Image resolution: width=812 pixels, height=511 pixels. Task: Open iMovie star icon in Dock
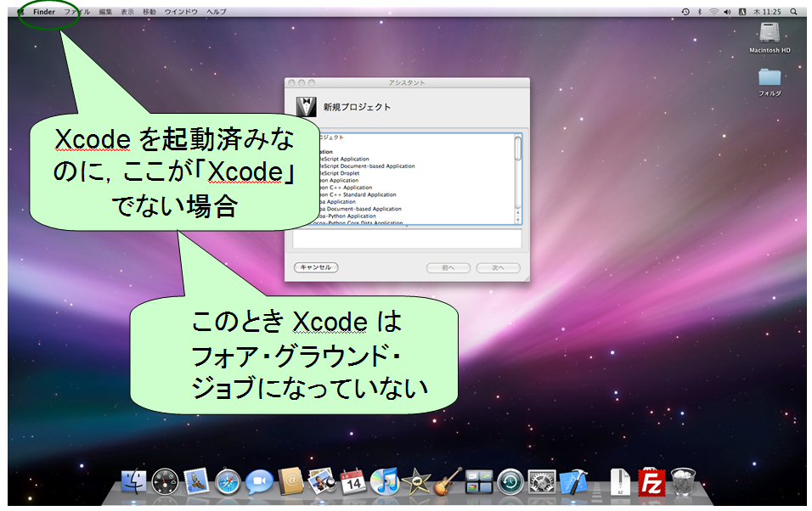[416, 482]
